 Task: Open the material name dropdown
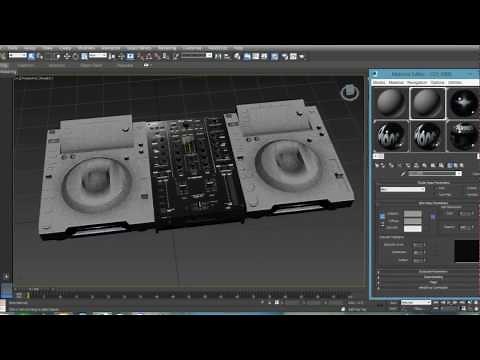click(435, 173)
